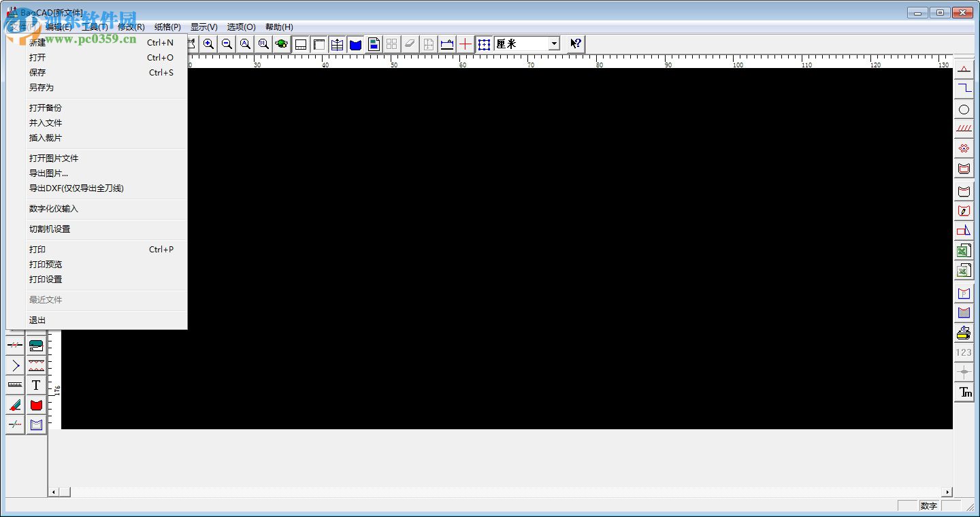Choose 打印预览 menu entry
This screenshot has width=980, height=517.
tap(97, 264)
